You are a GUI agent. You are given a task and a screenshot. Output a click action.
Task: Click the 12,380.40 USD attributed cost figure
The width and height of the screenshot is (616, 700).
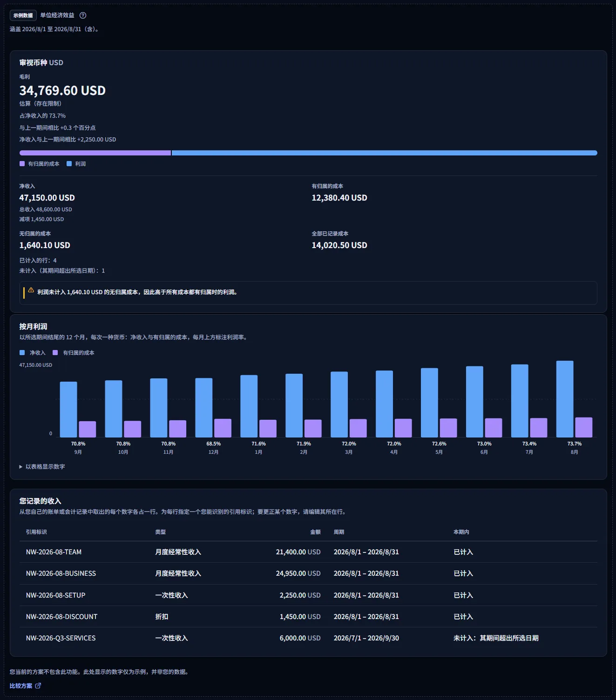point(339,198)
